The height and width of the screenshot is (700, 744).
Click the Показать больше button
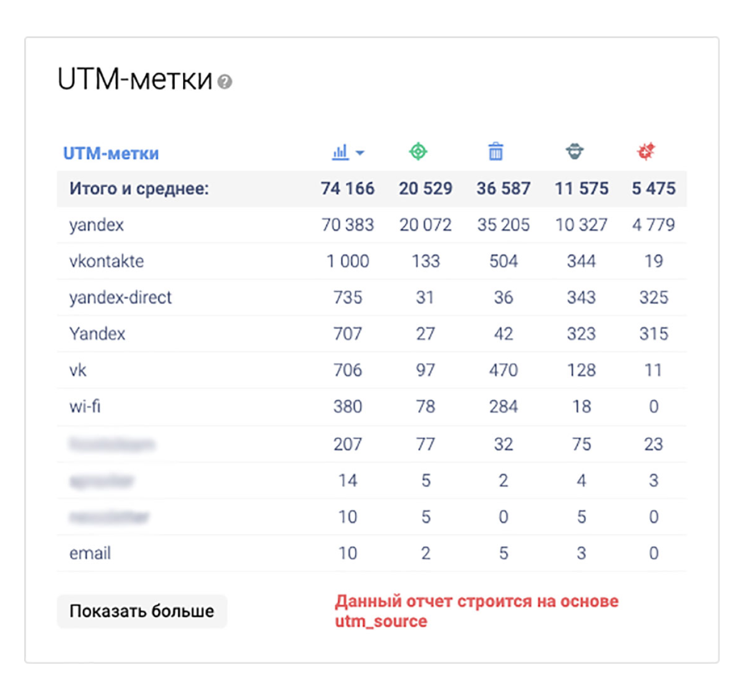tap(142, 611)
